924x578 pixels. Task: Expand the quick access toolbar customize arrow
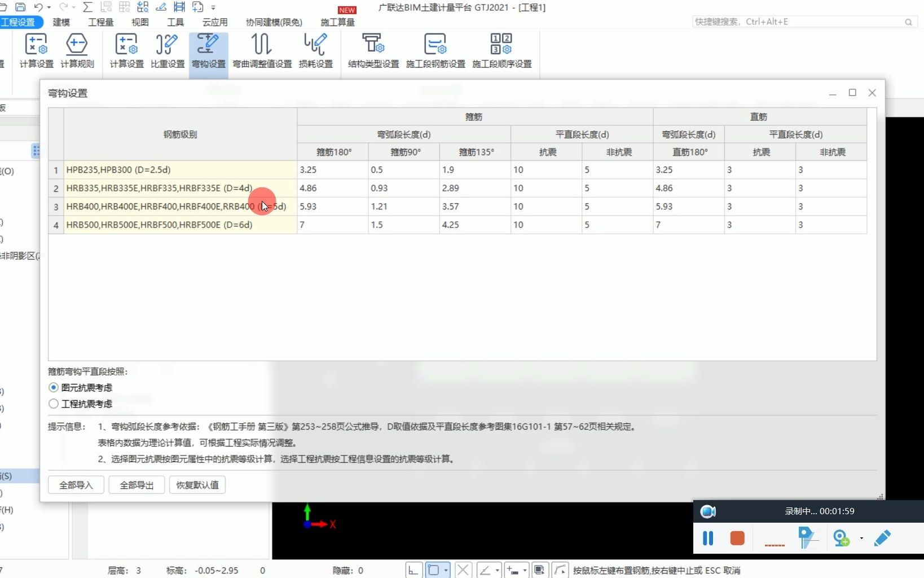pos(213,8)
